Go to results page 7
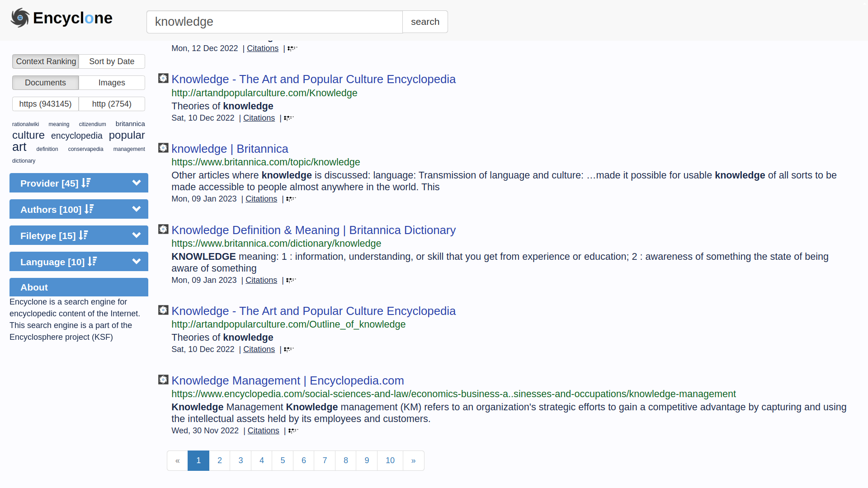The image size is (868, 488). (x=325, y=460)
